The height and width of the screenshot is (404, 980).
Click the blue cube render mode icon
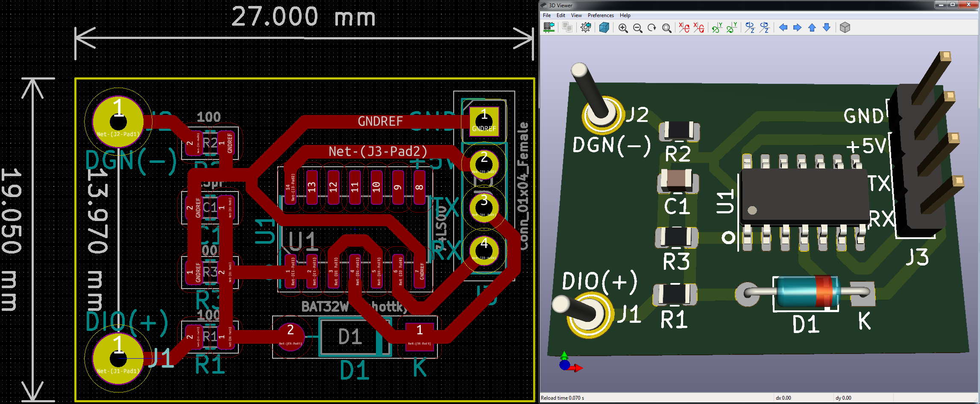tap(604, 28)
